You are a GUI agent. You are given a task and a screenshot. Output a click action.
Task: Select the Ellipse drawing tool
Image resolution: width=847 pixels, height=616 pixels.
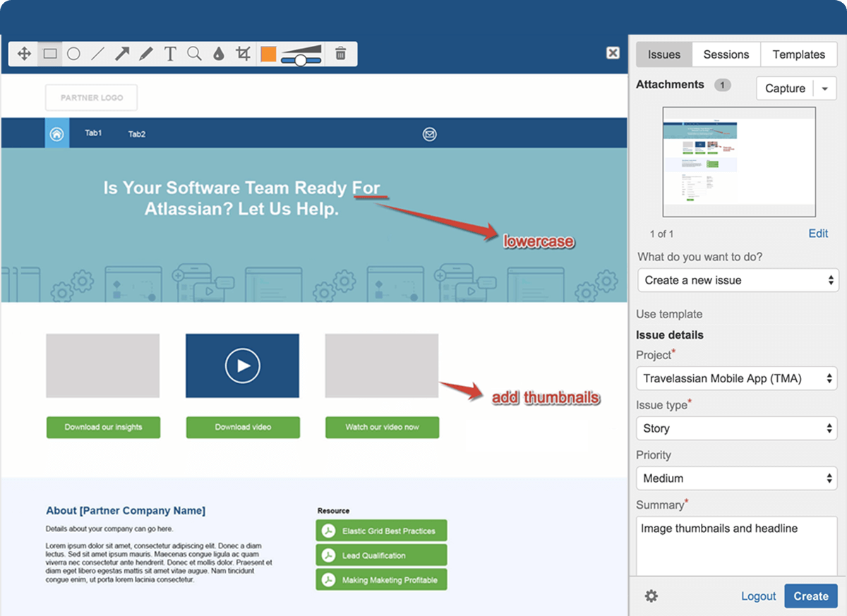pos(73,53)
